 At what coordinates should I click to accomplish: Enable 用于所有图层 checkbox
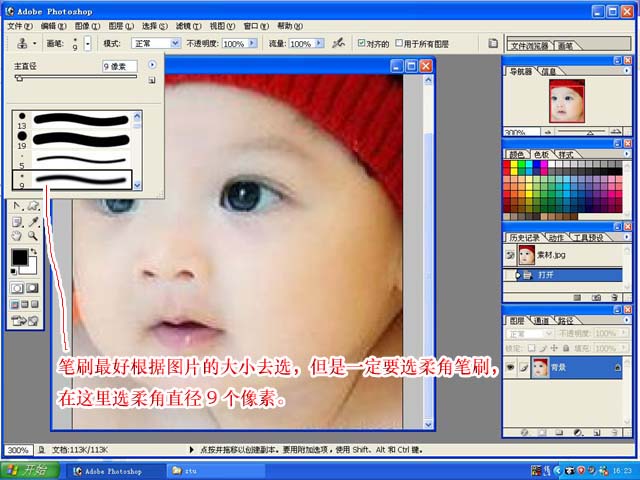[399, 43]
